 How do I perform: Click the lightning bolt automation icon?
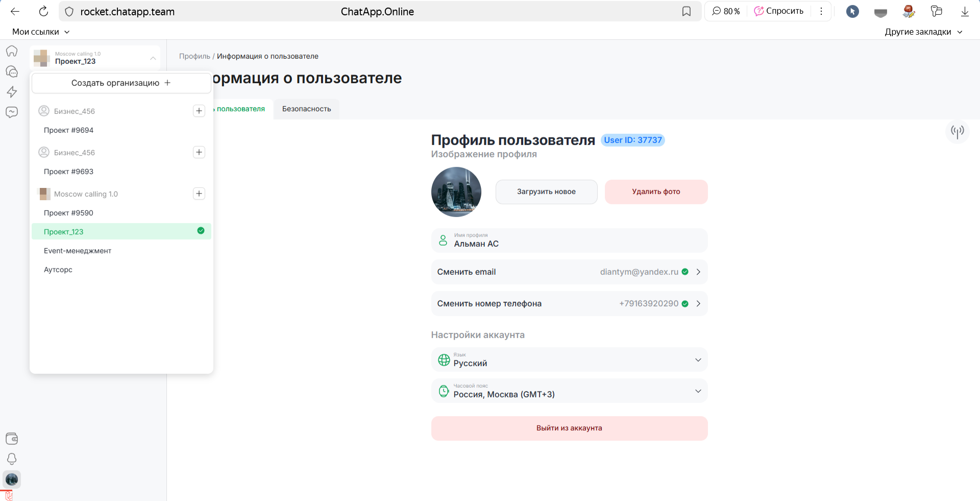tap(12, 92)
